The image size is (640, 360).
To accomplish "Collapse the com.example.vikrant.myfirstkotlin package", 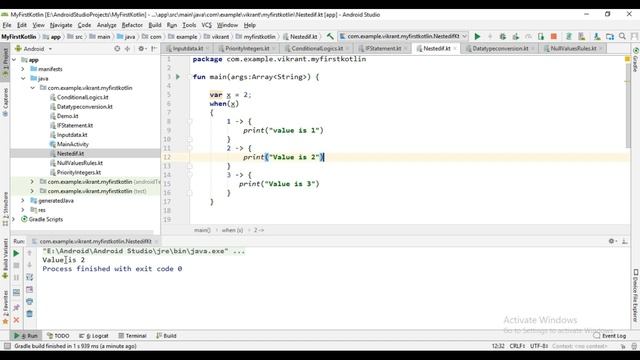I will [32, 88].
